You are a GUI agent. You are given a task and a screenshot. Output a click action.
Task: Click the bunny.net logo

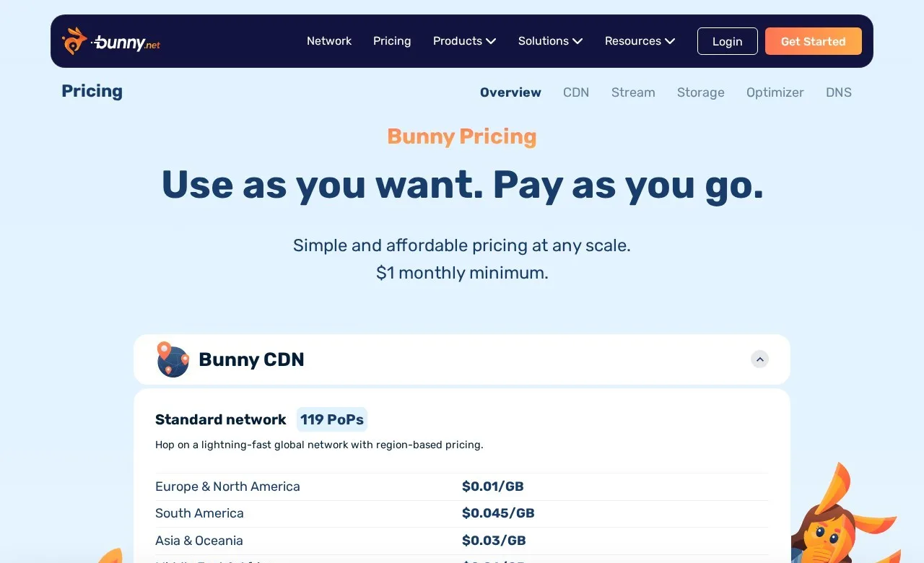pos(111,41)
